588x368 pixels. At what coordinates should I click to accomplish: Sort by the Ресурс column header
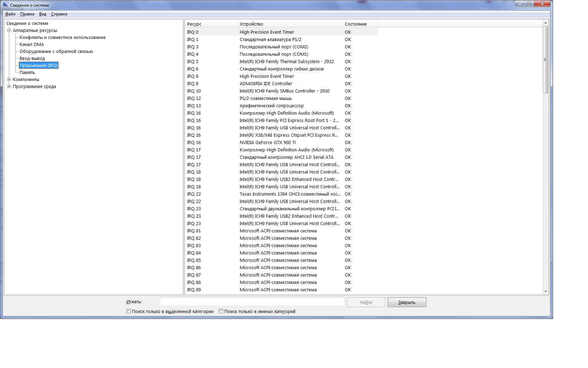point(211,24)
